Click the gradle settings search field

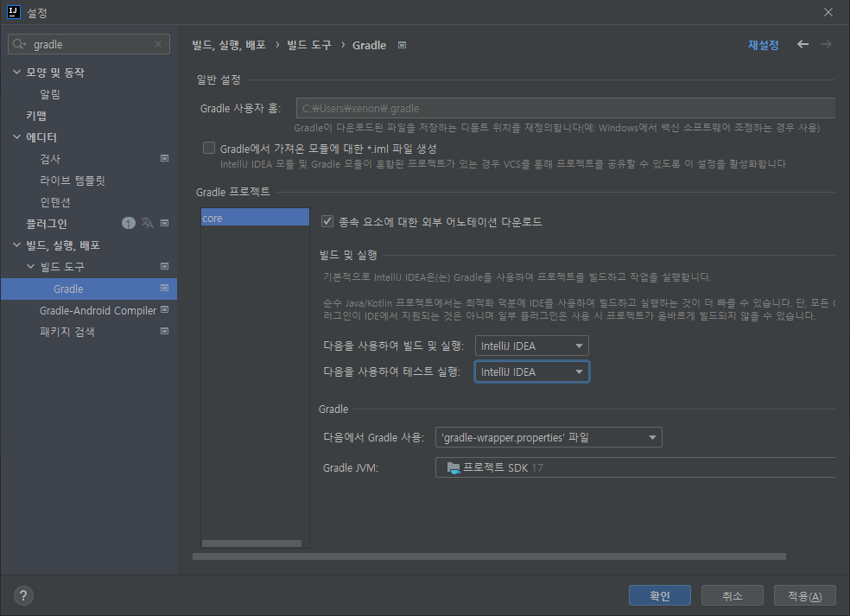(89, 44)
